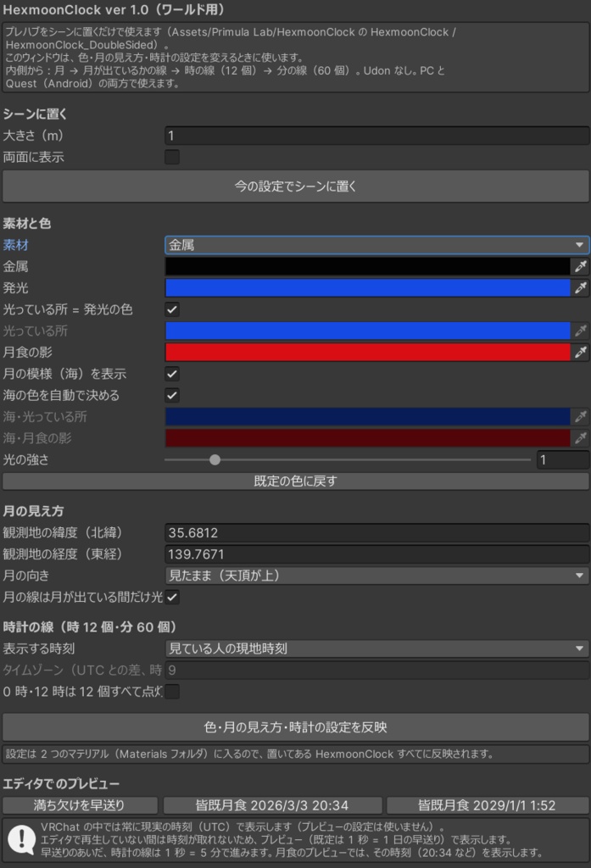The width and height of the screenshot is (591, 868).
Task: Open the red 月食の影 color swatch
Action: 368,352
